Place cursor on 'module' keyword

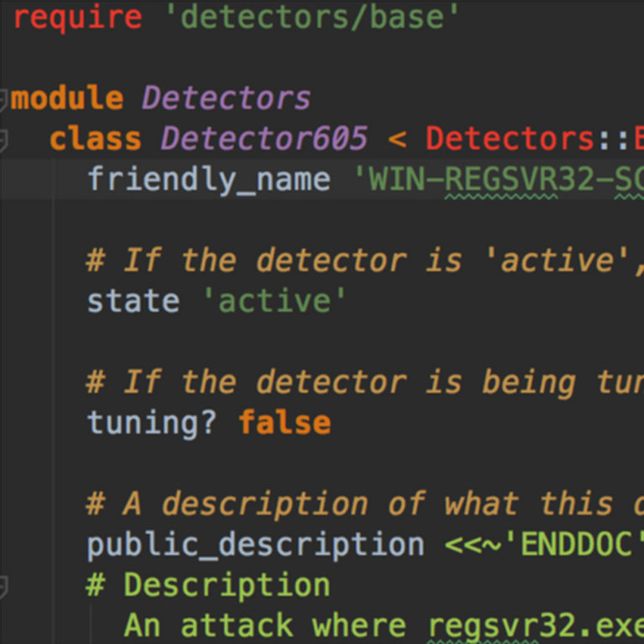[67, 99]
